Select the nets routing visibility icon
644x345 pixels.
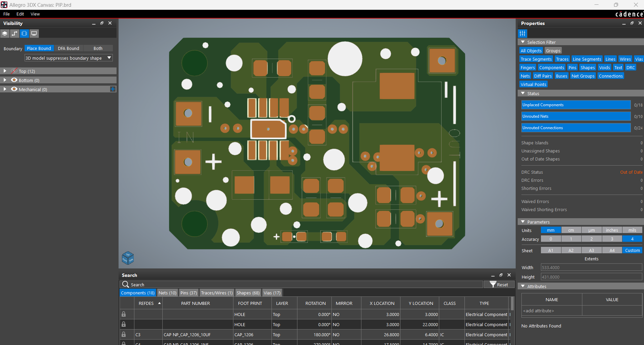tap(14, 33)
